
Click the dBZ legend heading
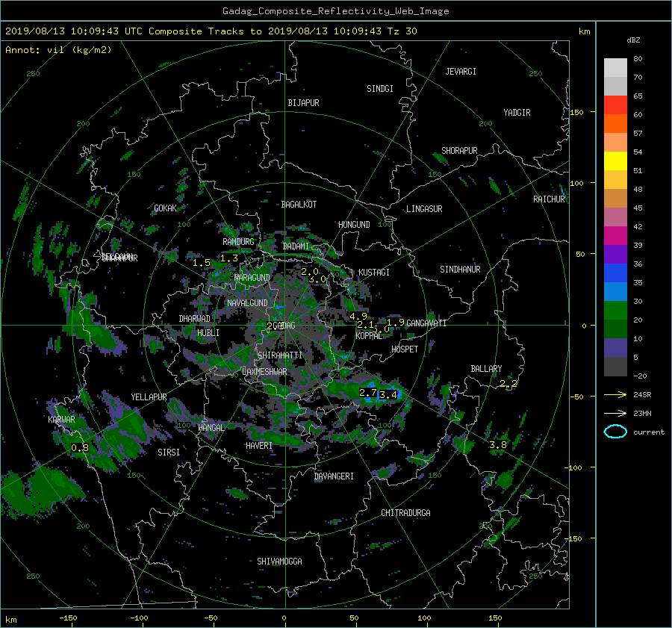[x=633, y=40]
